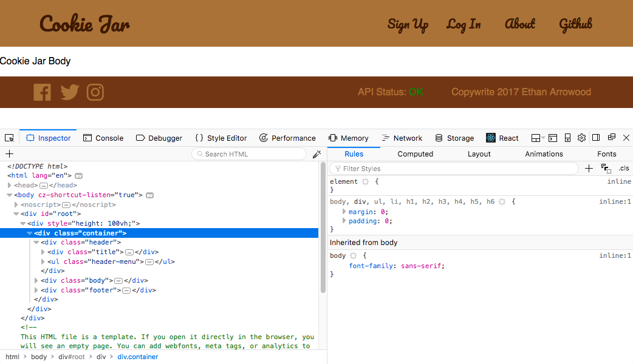Switch to the Fonts sidebar tab
The width and height of the screenshot is (633, 364).
pos(607,154)
